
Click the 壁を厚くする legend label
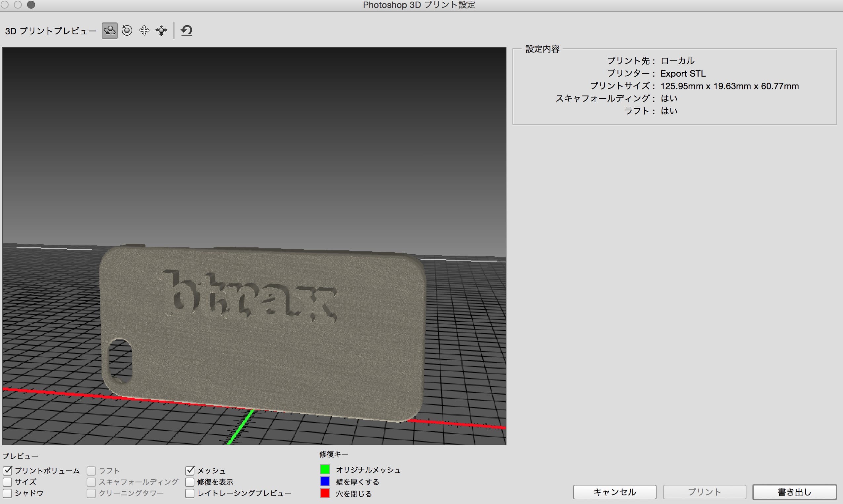357,482
